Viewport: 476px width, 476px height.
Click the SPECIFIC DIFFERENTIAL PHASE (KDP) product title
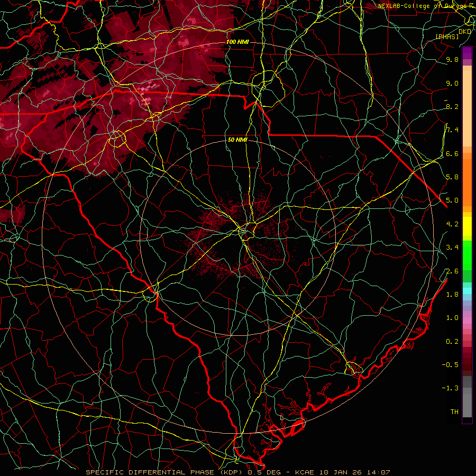(x=165, y=472)
